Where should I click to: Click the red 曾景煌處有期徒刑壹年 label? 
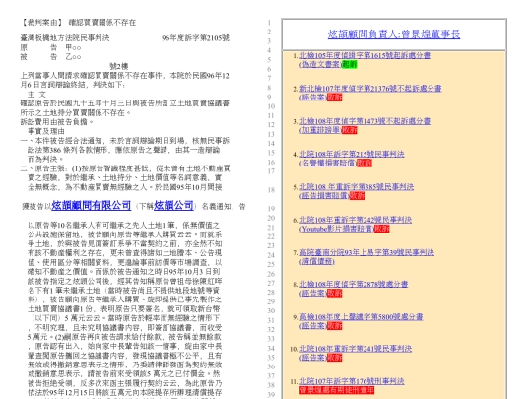point(337,390)
